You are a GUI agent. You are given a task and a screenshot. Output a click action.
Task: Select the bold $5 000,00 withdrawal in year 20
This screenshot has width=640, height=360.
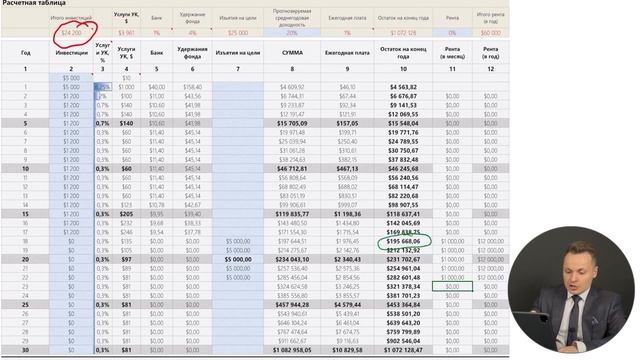pyautogui.click(x=238, y=259)
